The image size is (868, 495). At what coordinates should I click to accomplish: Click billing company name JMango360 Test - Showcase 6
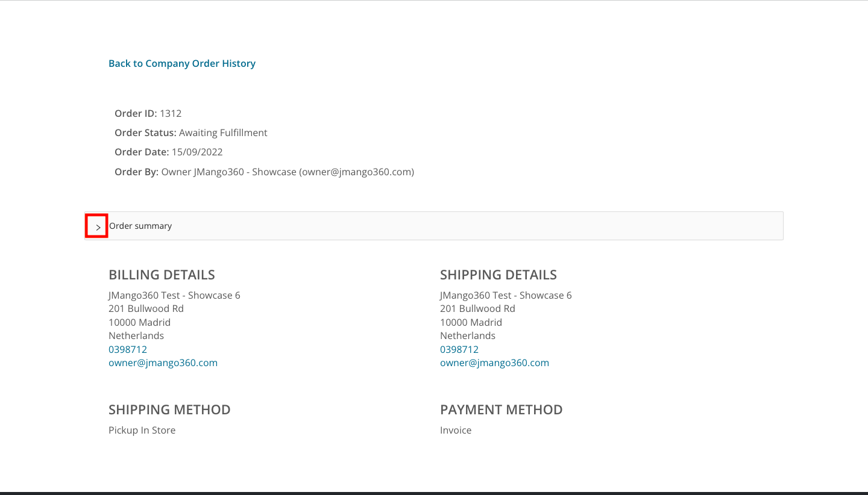174,295
